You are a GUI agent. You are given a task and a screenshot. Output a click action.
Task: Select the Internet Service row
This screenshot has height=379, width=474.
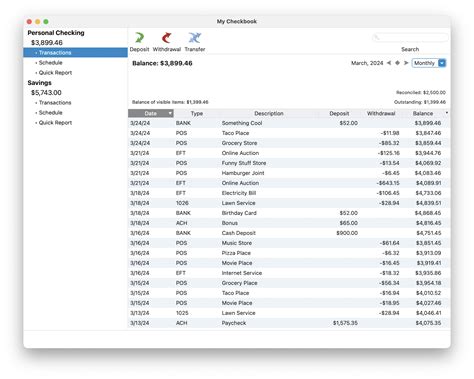289,273
